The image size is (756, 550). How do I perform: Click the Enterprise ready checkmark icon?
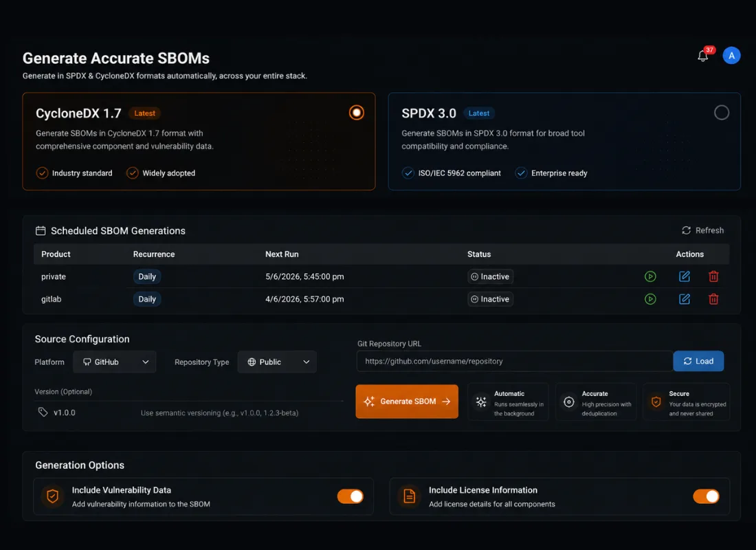521,173
